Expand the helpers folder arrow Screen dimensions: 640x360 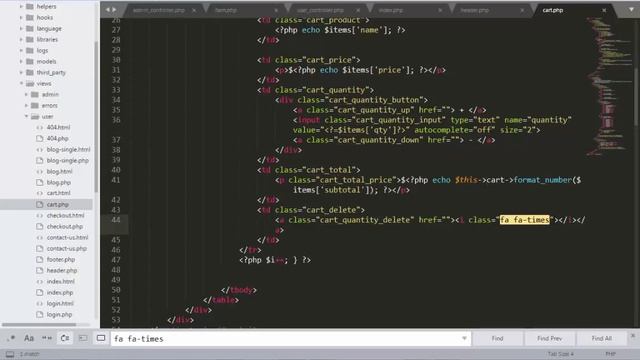pyautogui.click(x=21, y=7)
